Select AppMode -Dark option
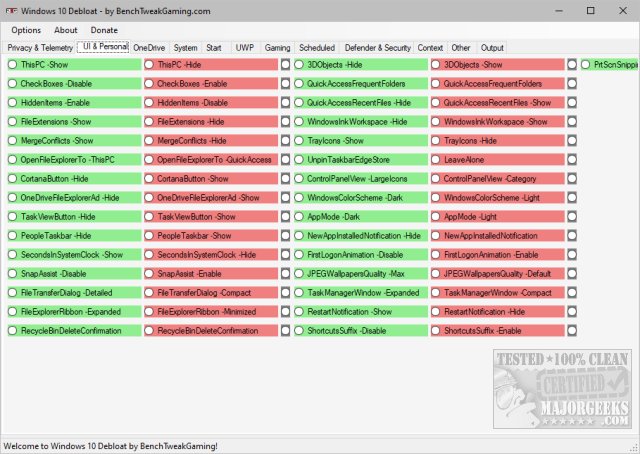The width and height of the screenshot is (640, 454). point(361,216)
